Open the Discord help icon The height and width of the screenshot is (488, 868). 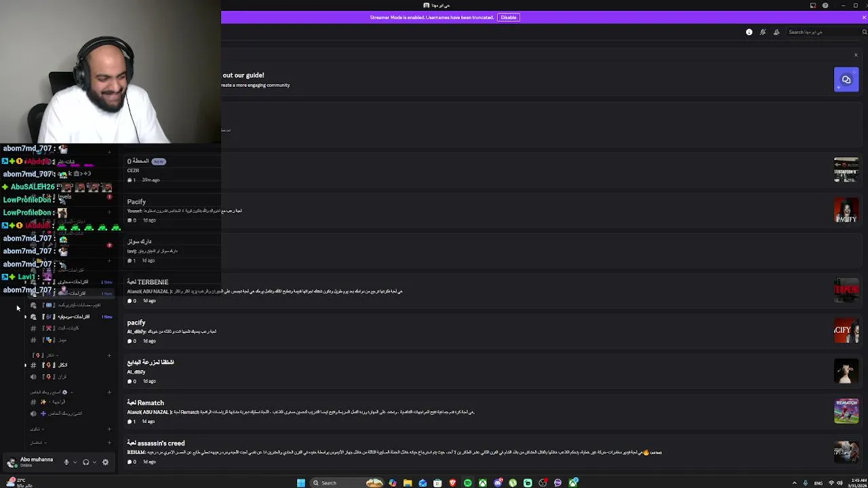(825, 5)
